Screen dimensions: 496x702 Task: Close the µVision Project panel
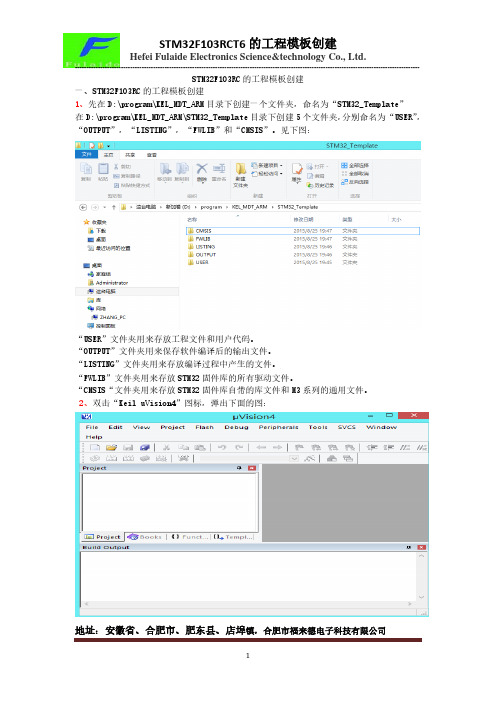tap(252, 468)
